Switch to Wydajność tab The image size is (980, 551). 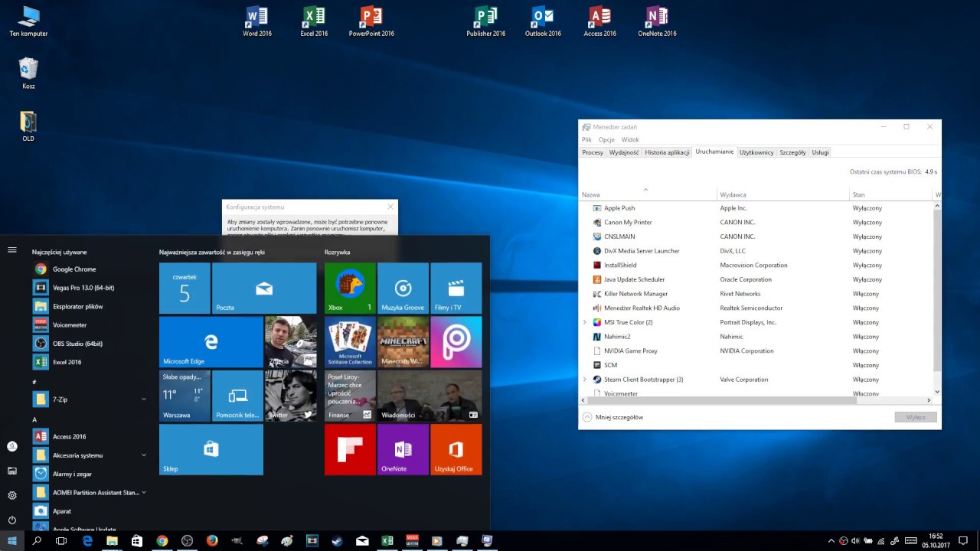click(x=624, y=152)
